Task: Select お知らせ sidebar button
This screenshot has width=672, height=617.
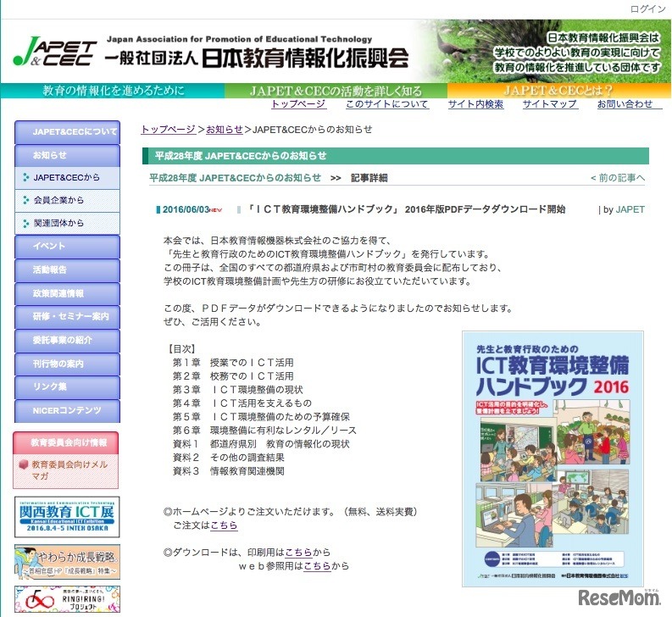Action: pyautogui.click(x=67, y=155)
